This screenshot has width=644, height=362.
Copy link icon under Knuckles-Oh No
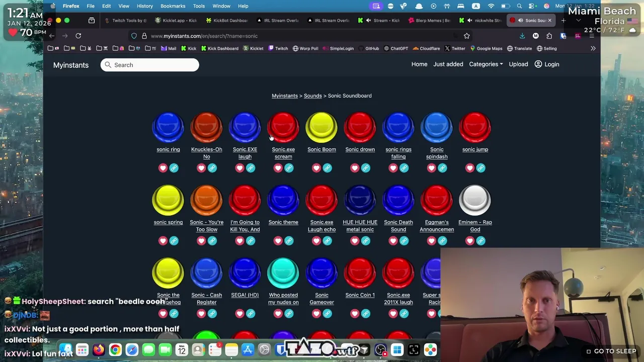212,168
